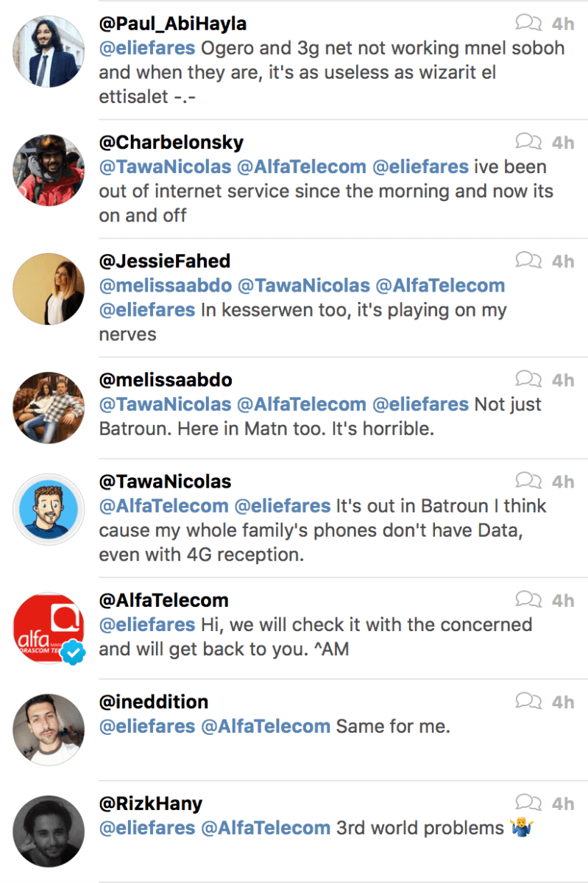Open the @melissaabdo mention in @JessieFahed's tweet
The height and width of the screenshot is (883, 588).
[x=165, y=286]
